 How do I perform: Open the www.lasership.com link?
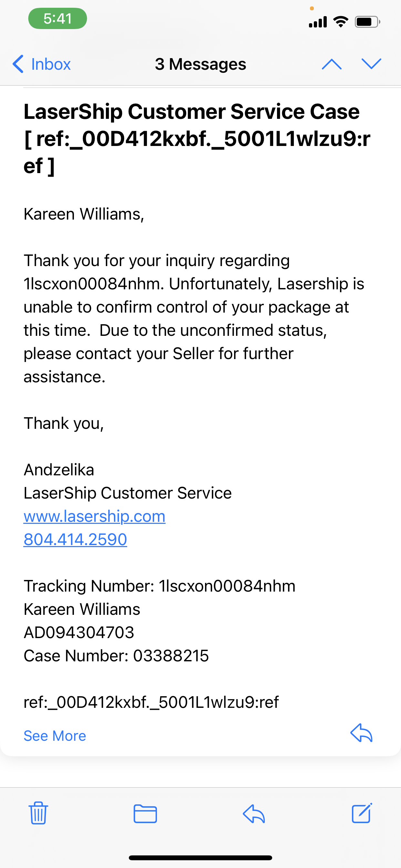[94, 516]
